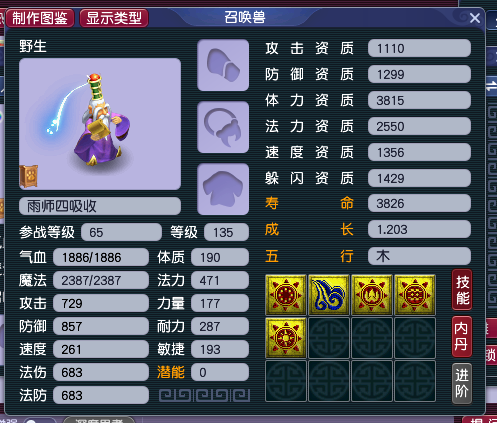Click the 制作图鉴 button
Screen dimensions: 497x423
[40, 18]
